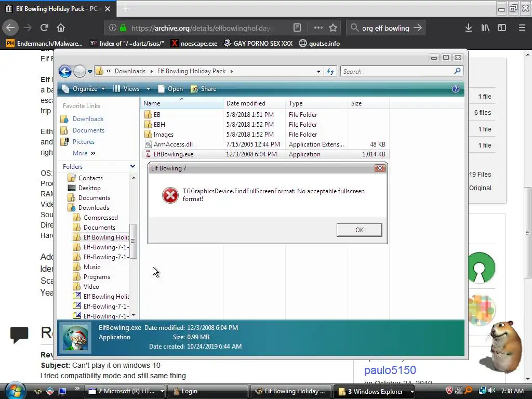Select Music folder in tree
532x399 pixels.
tap(91, 267)
